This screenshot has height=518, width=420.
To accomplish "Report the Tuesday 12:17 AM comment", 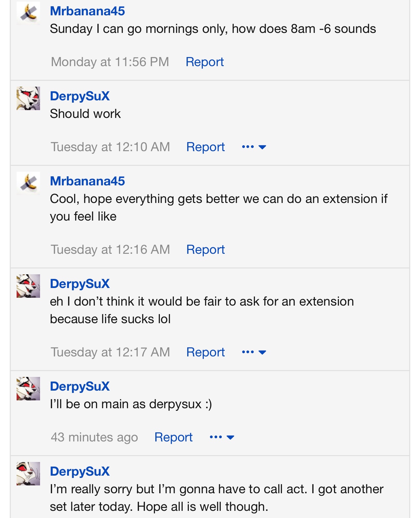I will tap(205, 352).
